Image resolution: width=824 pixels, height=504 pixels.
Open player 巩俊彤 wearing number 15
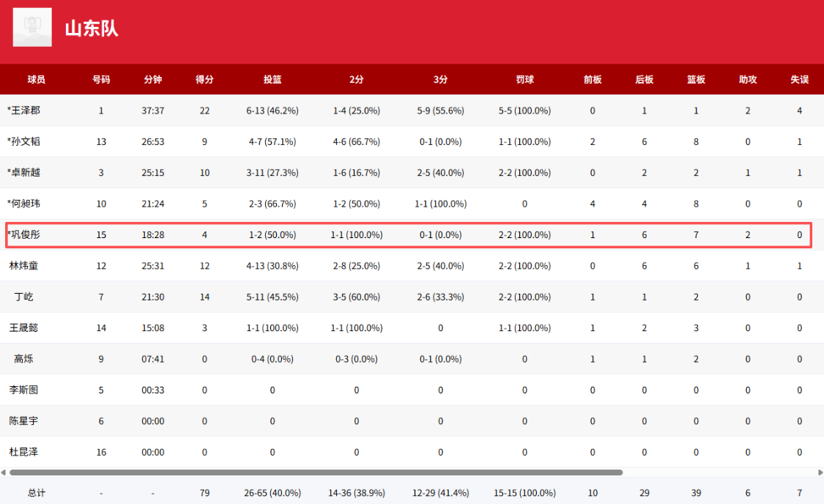23,234
